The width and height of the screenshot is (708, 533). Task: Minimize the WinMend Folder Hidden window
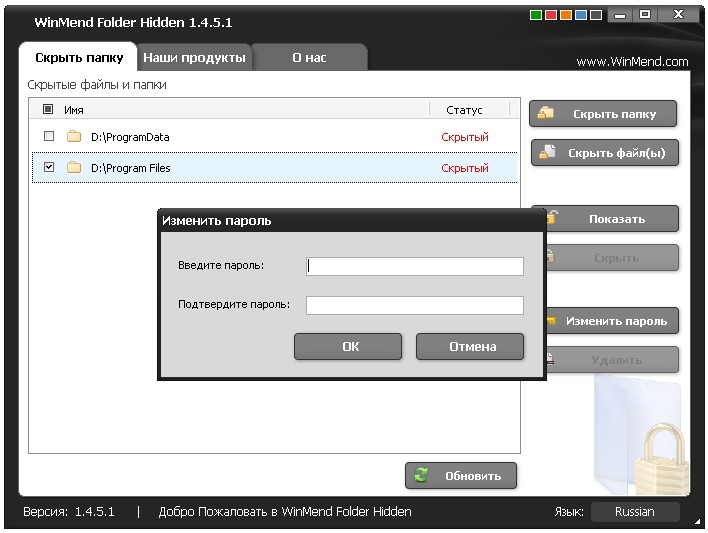point(620,15)
